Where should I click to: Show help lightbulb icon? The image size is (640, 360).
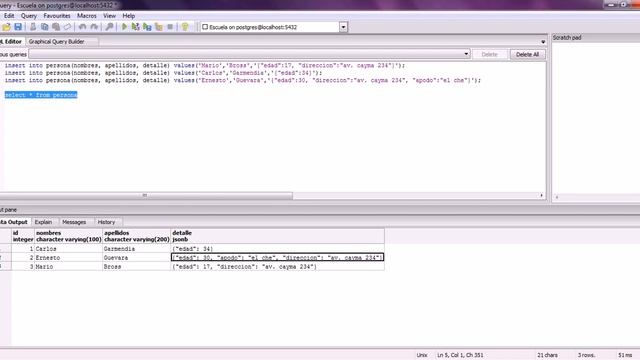click(185, 27)
